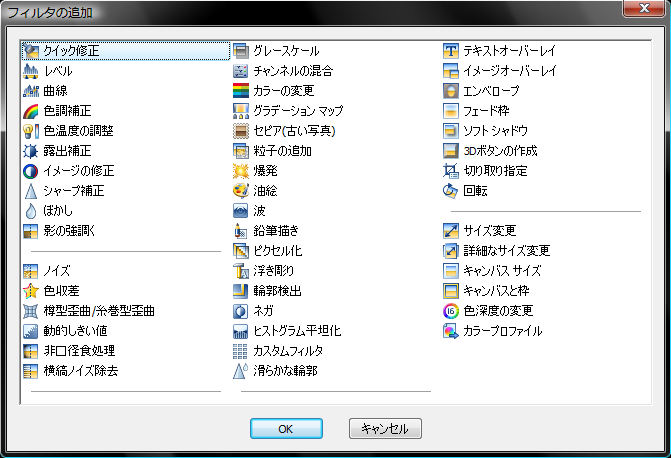Select チャンネルの混合 filter
Screen dimensions: 671x458
pyautogui.click(x=283, y=71)
